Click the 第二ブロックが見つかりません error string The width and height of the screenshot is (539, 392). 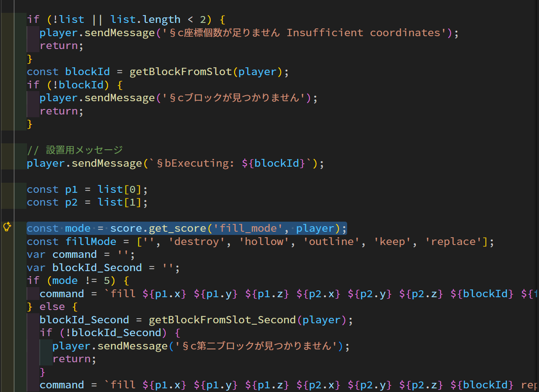(256, 346)
